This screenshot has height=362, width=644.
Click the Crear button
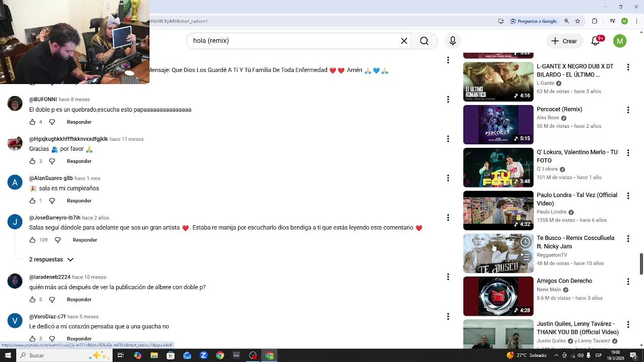(564, 41)
